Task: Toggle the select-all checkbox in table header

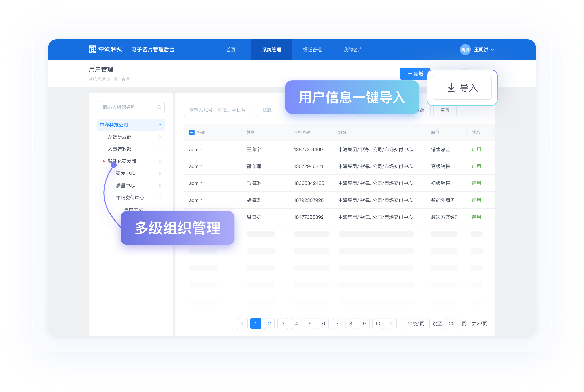Action: (192, 132)
